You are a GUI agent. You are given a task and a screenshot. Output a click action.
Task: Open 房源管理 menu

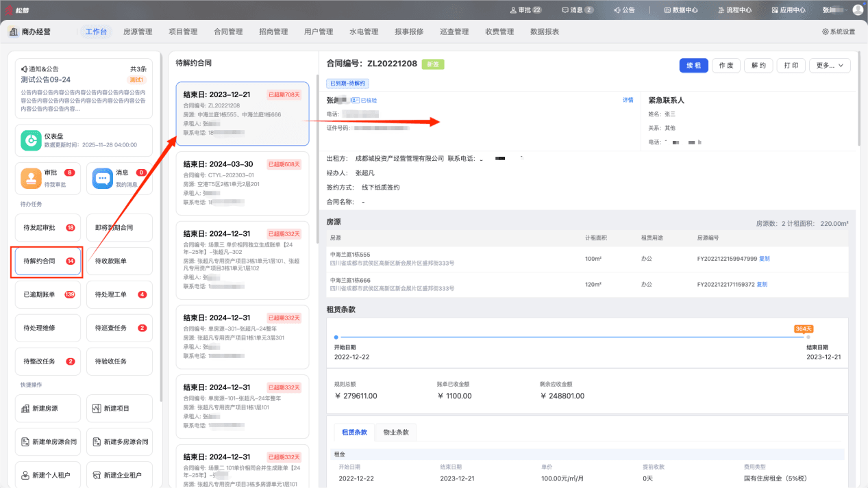(x=138, y=31)
